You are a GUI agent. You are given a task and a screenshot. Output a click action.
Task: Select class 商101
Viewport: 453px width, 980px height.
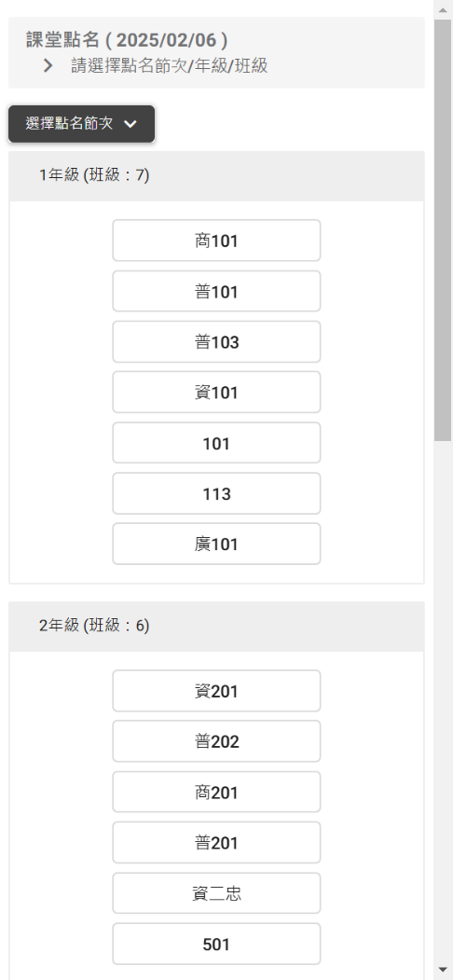tap(216, 241)
